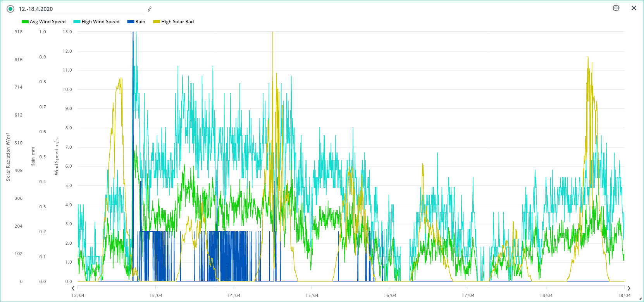Advance to next week with right arrow

click(629, 288)
